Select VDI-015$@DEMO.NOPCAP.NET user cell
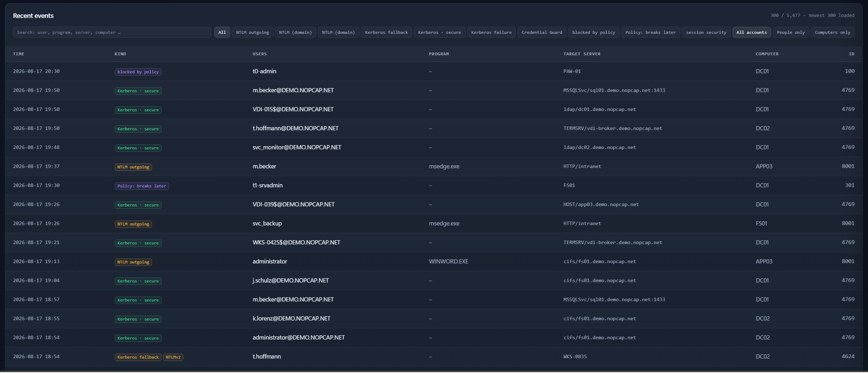 [293, 109]
